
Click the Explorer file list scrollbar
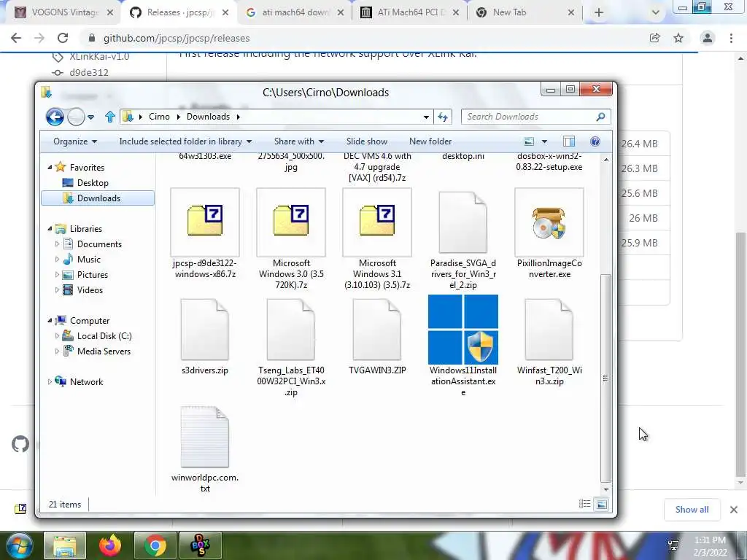[605, 378]
